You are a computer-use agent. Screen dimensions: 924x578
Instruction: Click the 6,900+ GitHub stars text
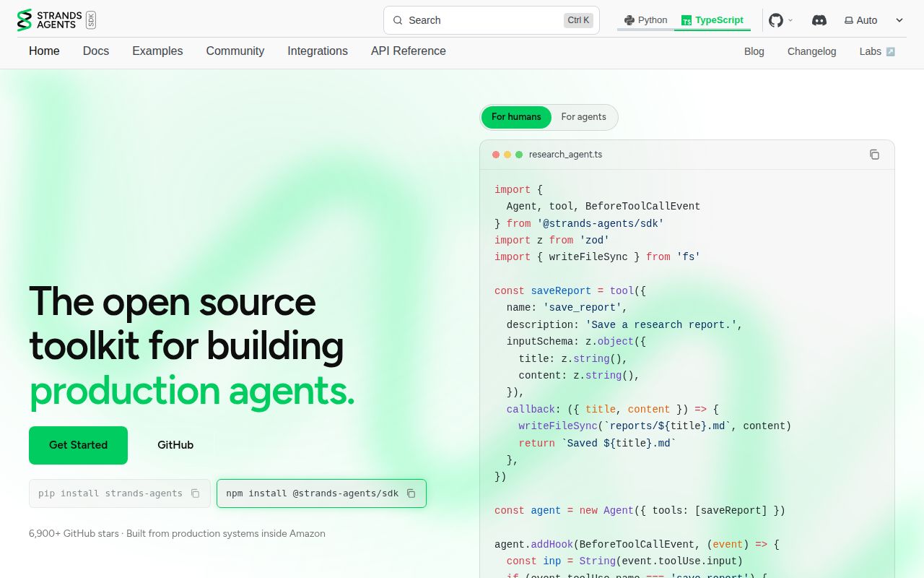(74, 534)
